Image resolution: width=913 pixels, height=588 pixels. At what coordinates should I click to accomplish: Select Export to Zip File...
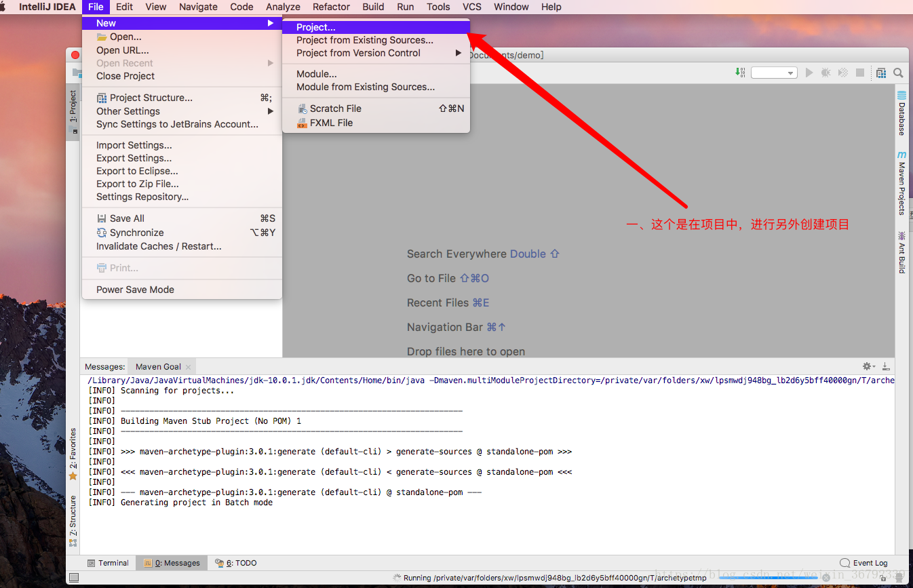pyautogui.click(x=182, y=184)
